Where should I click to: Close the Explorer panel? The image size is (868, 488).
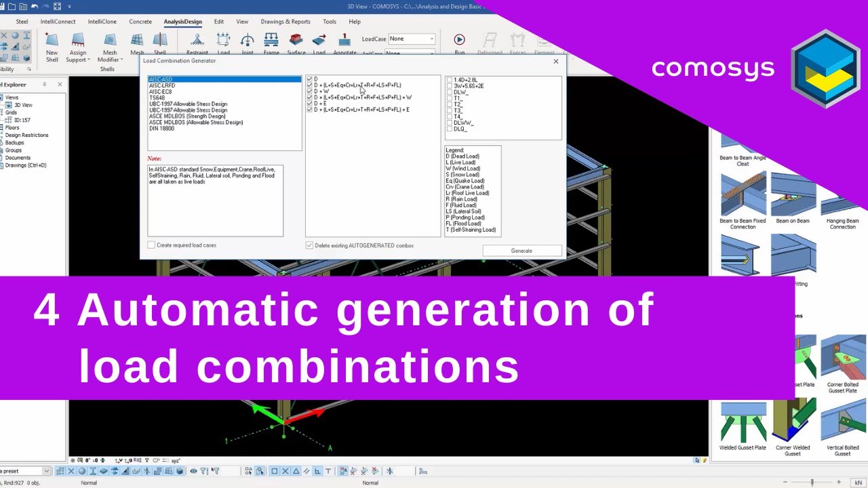coord(60,85)
